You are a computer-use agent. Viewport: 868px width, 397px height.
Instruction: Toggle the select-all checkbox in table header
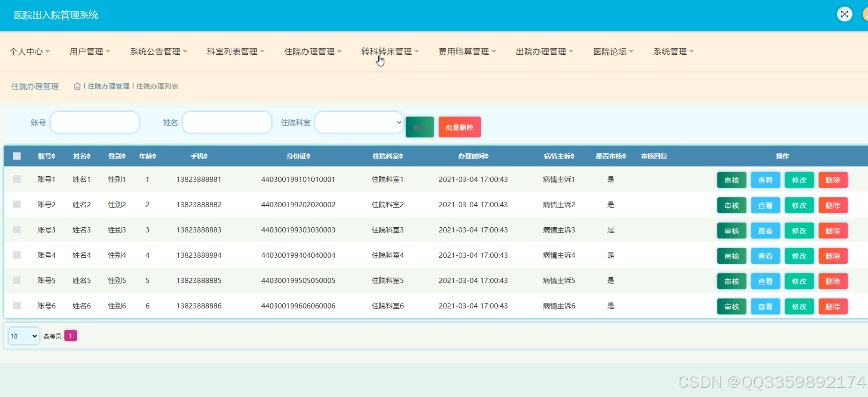(17, 156)
